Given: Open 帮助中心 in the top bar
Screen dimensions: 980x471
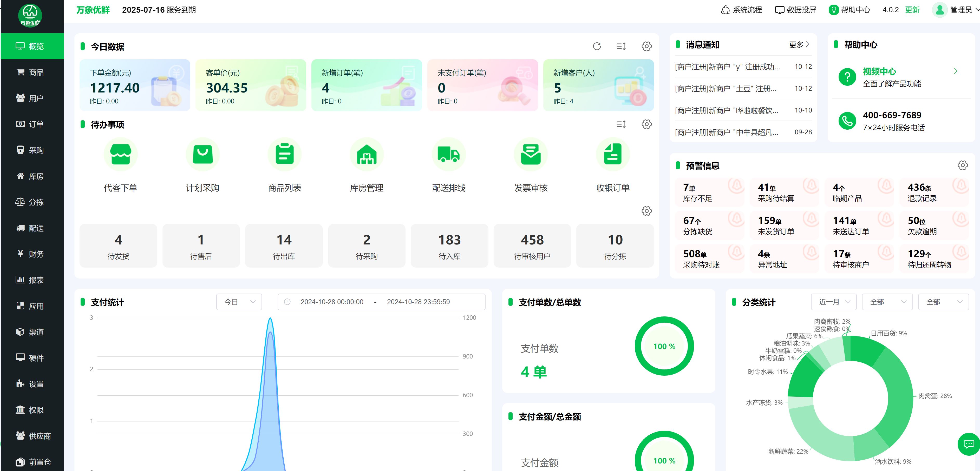Looking at the screenshot, I should [x=850, y=10].
